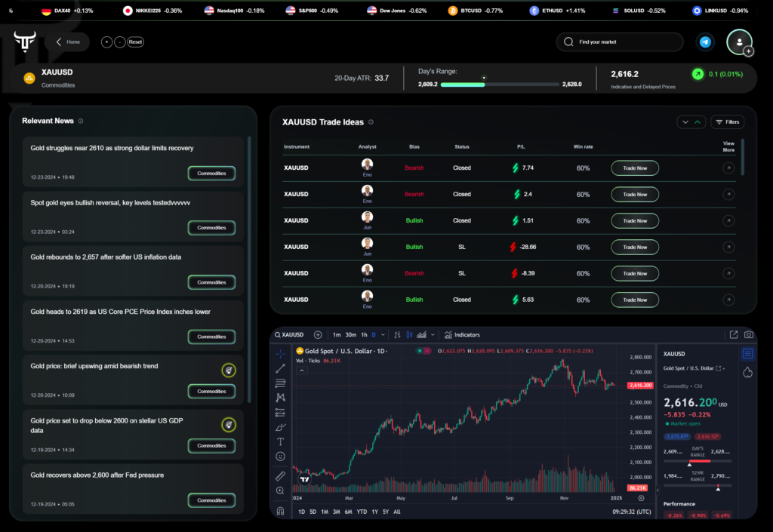The width and height of the screenshot is (773, 532).
Task: Switch chart to 30m timeframe
Action: pyautogui.click(x=350, y=334)
